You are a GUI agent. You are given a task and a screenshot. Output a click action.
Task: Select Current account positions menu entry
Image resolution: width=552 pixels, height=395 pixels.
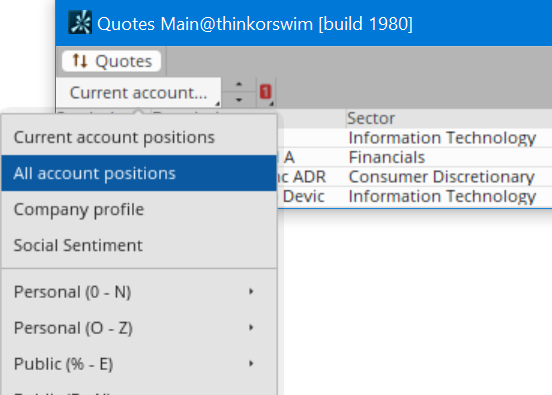click(x=139, y=137)
